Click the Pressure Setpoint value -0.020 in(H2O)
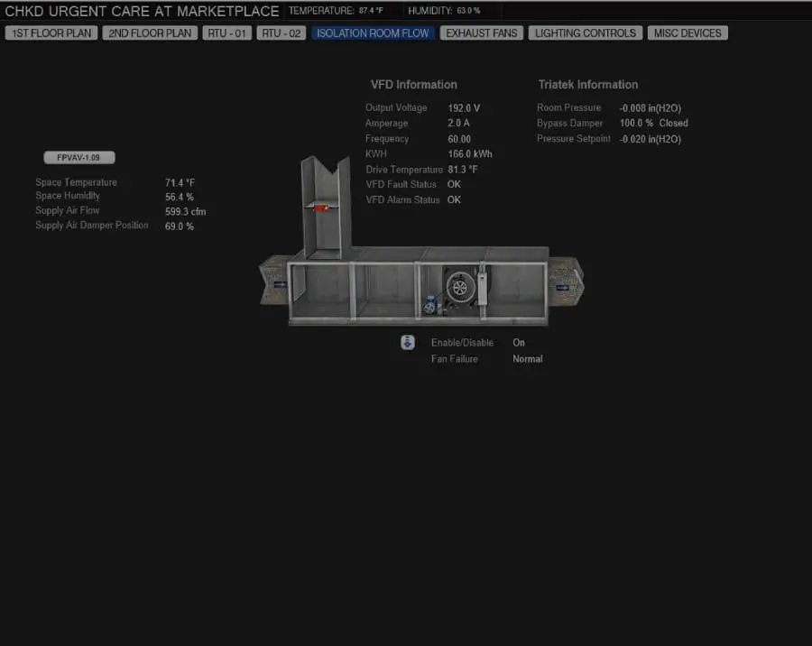Image resolution: width=812 pixels, height=646 pixels. (650, 140)
